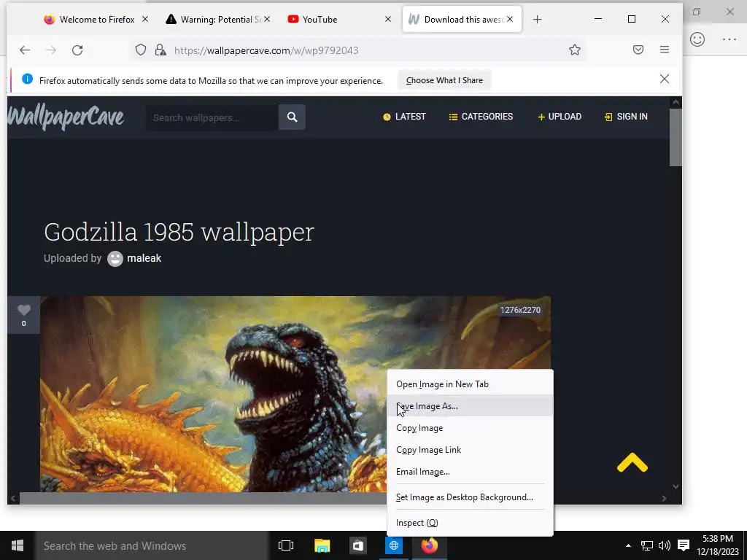
Task: Like the wallpaper with the heart icon
Action: [x=24, y=311]
